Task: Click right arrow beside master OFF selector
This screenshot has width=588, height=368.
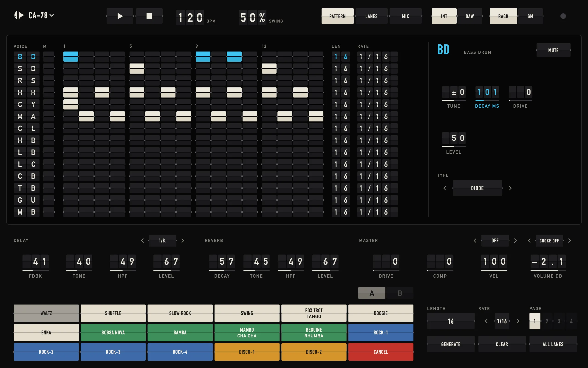Action: click(x=515, y=241)
